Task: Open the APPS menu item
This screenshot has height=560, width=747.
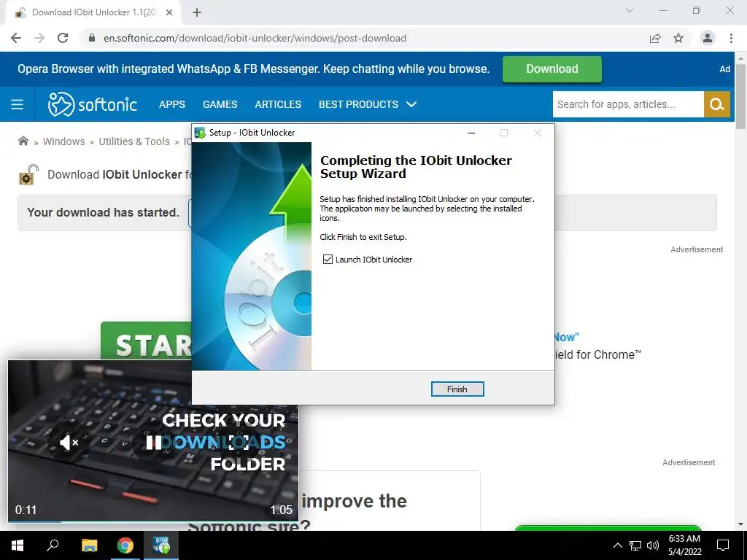Action: [x=172, y=104]
